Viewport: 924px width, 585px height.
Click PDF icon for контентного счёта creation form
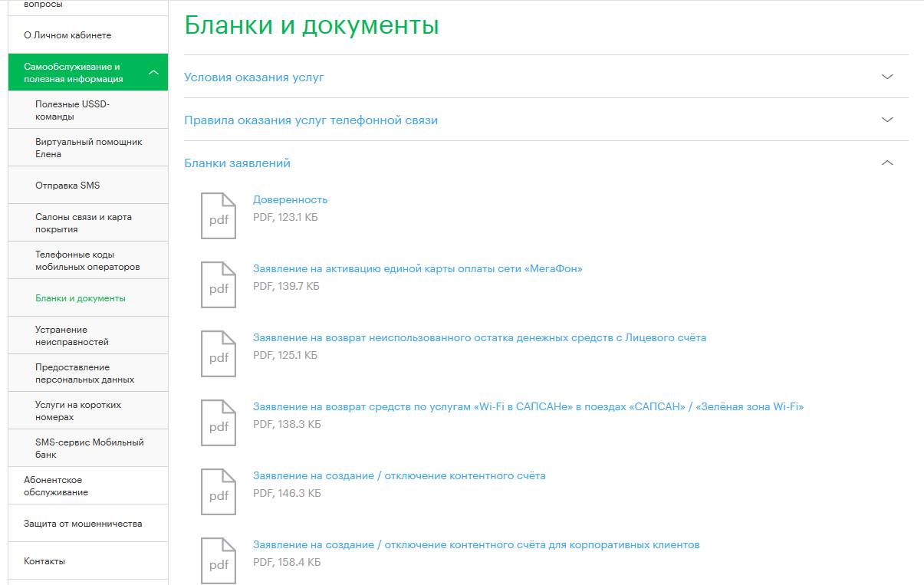(x=219, y=492)
